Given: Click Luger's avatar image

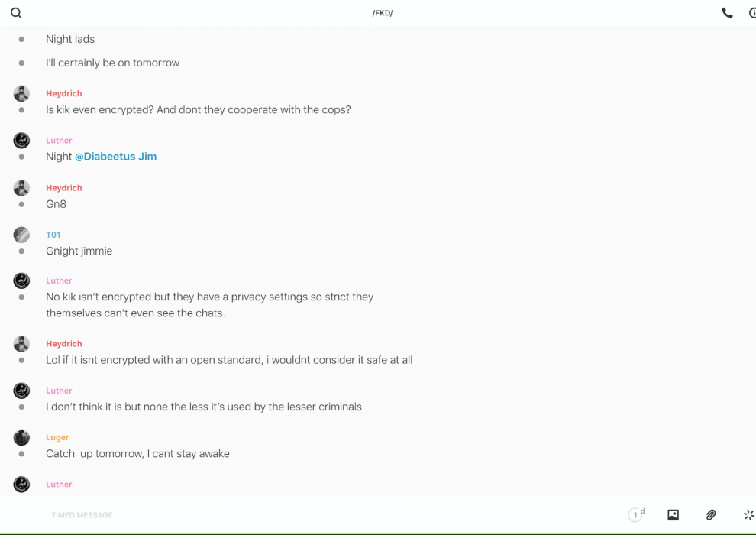Looking at the screenshot, I should click(x=21, y=437).
